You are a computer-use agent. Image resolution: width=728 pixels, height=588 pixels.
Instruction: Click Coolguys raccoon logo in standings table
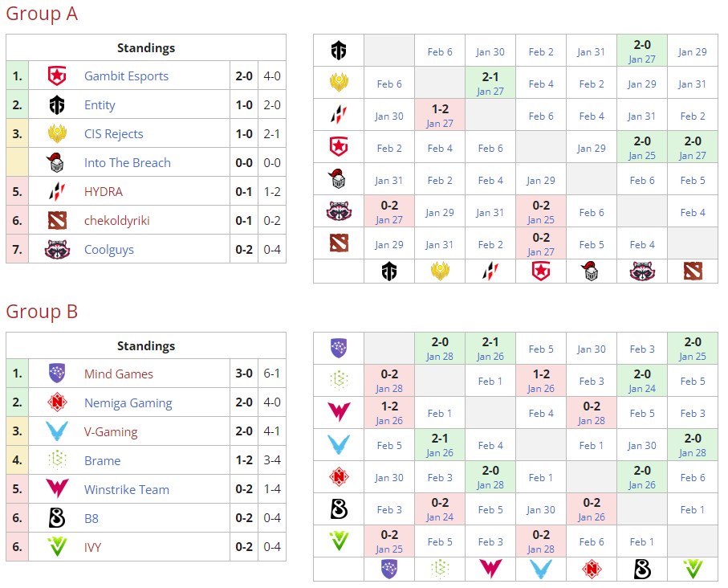point(57,249)
